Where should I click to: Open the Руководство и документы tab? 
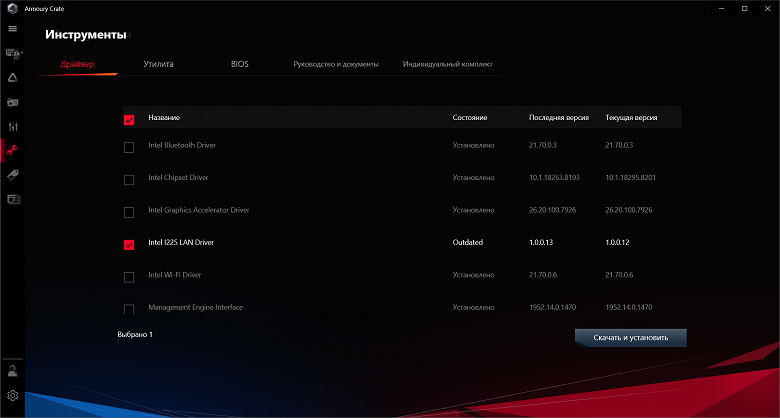pyautogui.click(x=336, y=64)
